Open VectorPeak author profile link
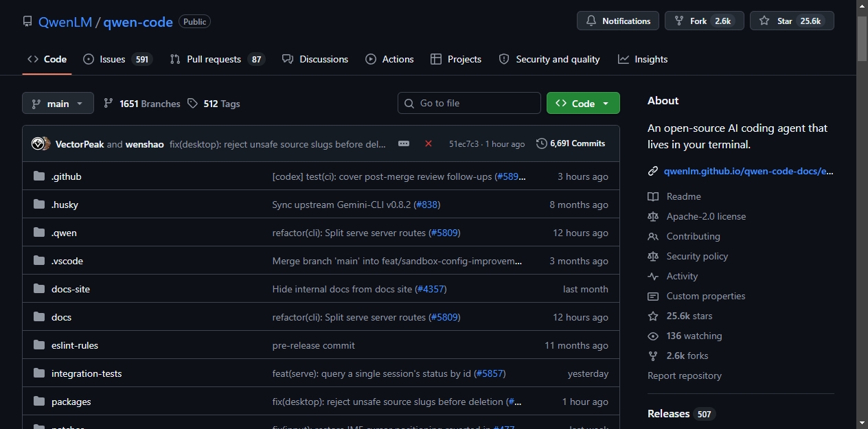 (80, 144)
